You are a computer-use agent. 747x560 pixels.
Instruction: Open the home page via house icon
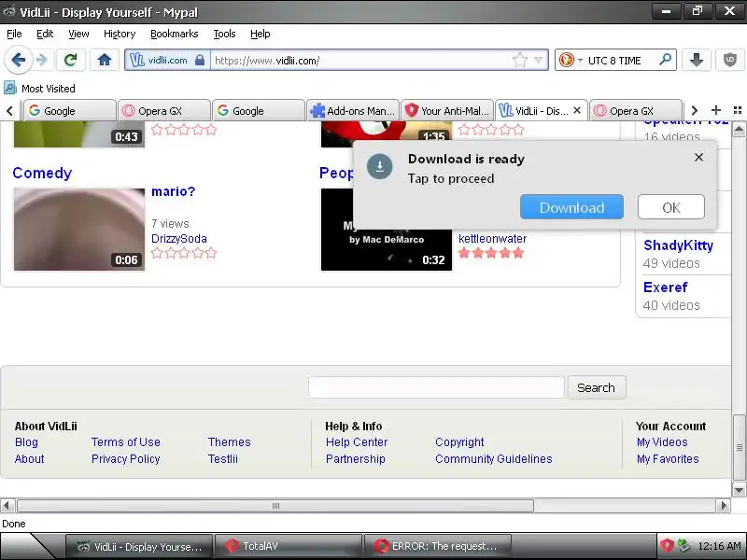105,60
